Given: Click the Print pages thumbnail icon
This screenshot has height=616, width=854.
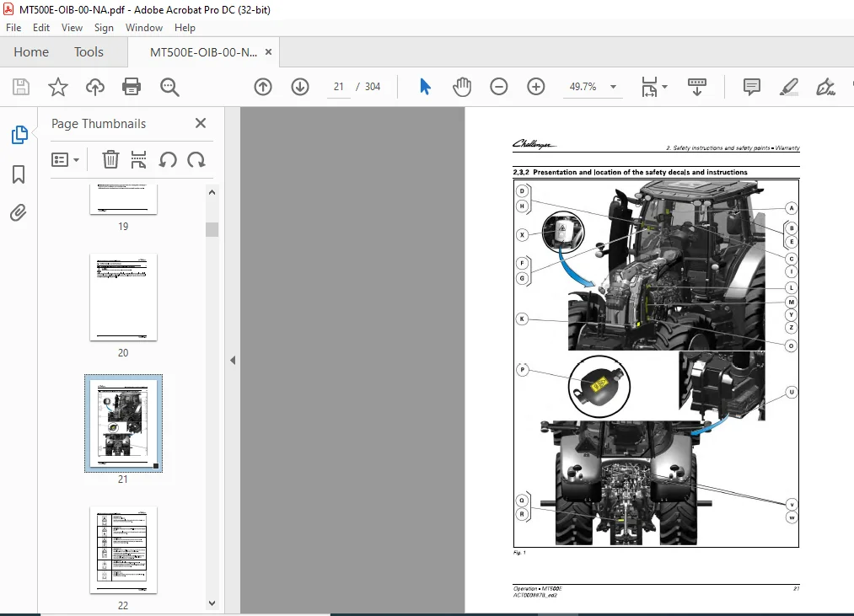Looking at the screenshot, I should 138,159.
